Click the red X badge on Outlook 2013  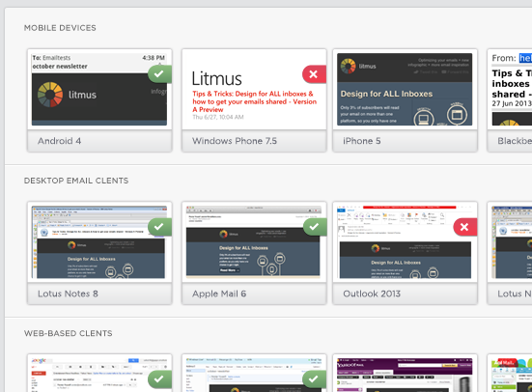click(x=465, y=227)
